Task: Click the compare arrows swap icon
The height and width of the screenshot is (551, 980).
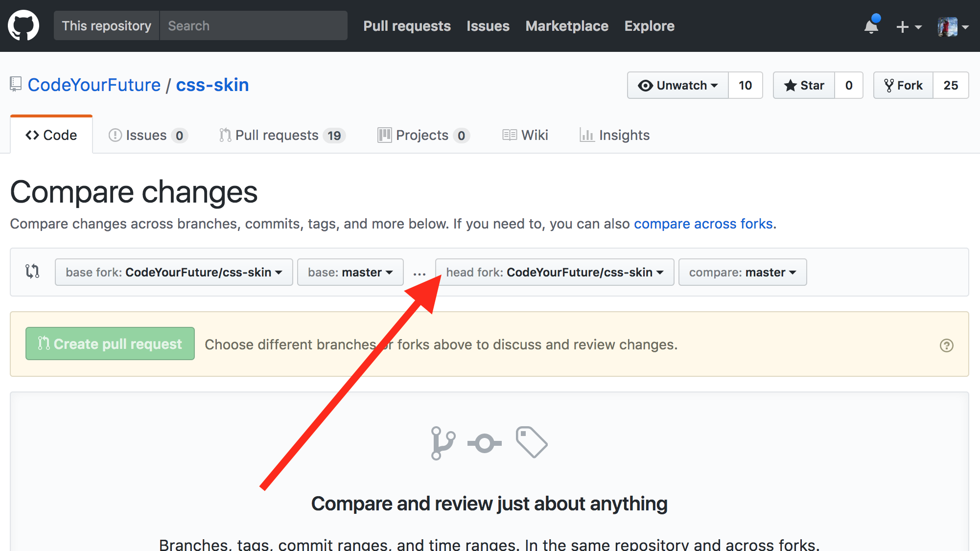Action: pyautogui.click(x=32, y=271)
